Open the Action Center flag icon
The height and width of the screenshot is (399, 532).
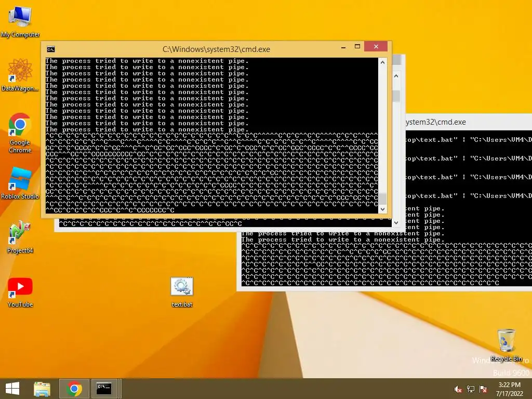(x=483, y=389)
